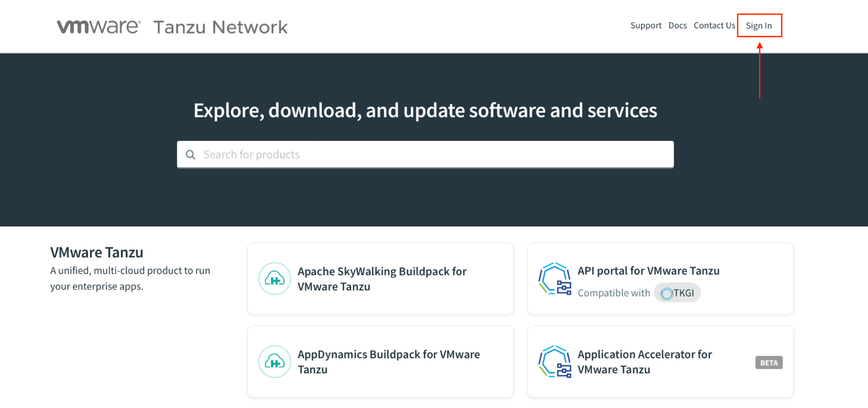Click the magnifying glass search icon
868x408 pixels.
point(190,155)
